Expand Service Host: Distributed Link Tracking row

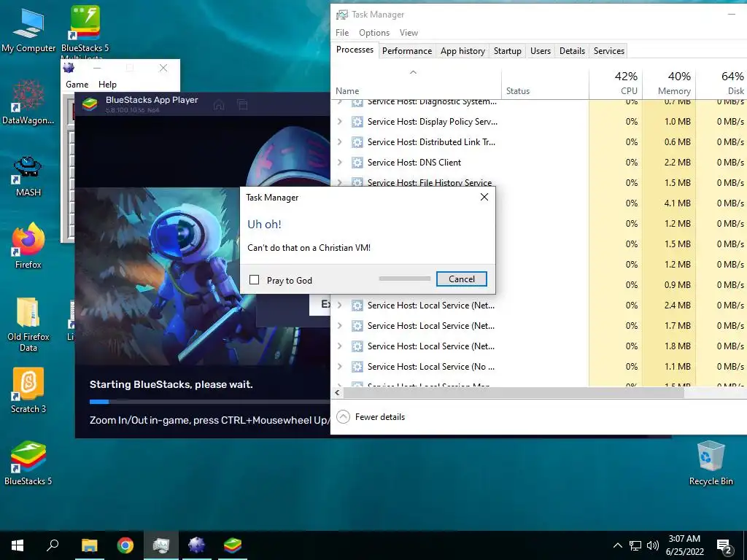(340, 142)
